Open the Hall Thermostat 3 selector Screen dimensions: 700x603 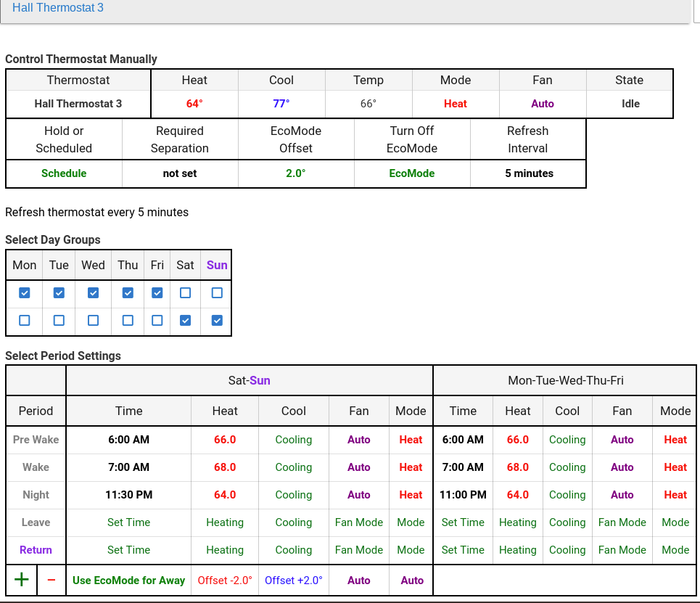[58, 7]
